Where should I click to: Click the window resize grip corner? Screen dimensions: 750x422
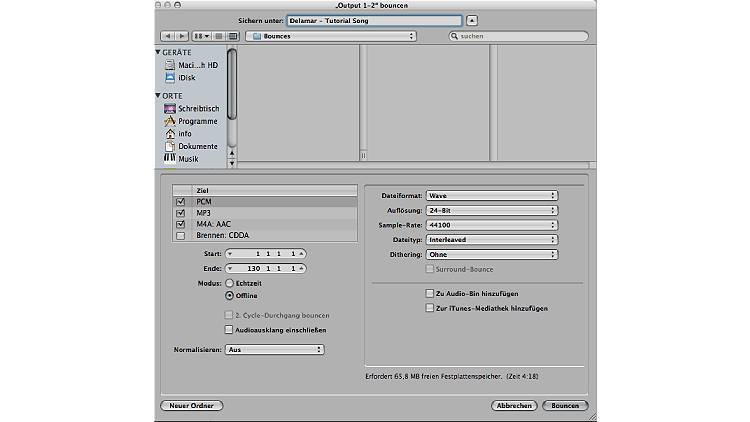[592, 417]
